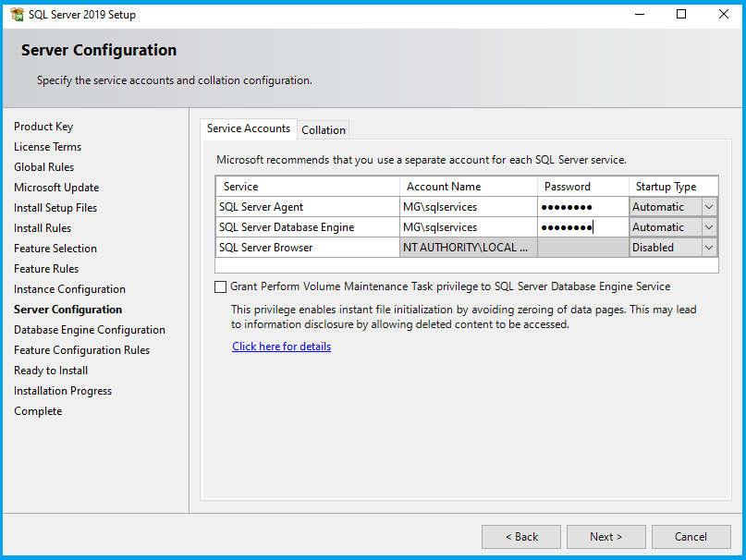
Task: Click the Startup Type column header
Action: pyautogui.click(x=673, y=187)
